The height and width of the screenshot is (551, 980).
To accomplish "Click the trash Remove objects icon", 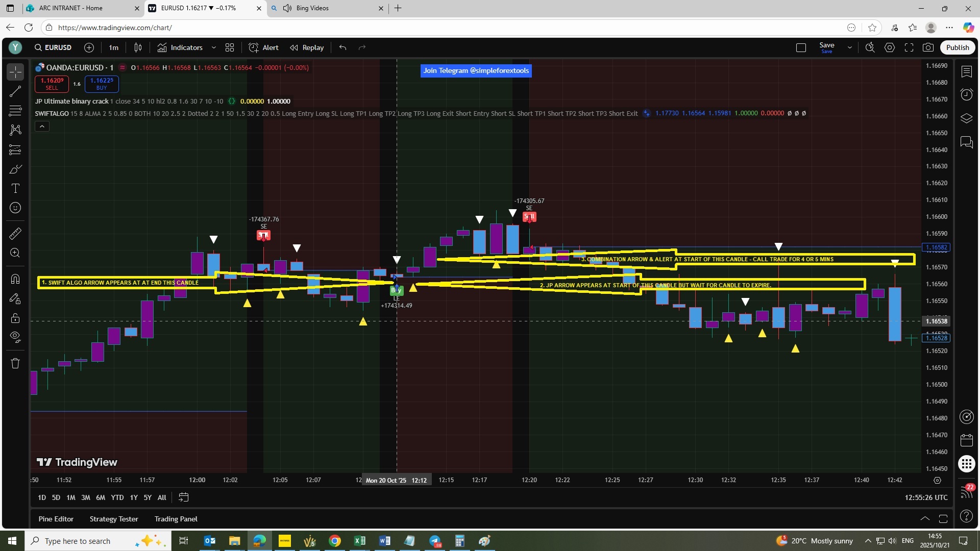I will pyautogui.click(x=15, y=363).
